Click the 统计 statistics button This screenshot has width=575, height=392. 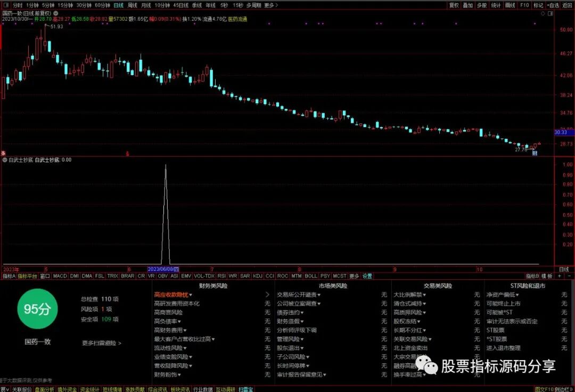(x=496, y=5)
